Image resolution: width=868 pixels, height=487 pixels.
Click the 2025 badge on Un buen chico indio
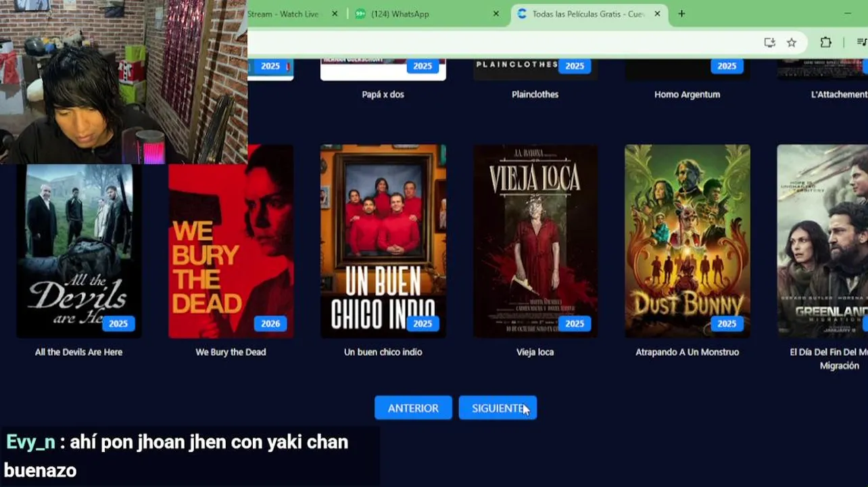click(x=423, y=323)
